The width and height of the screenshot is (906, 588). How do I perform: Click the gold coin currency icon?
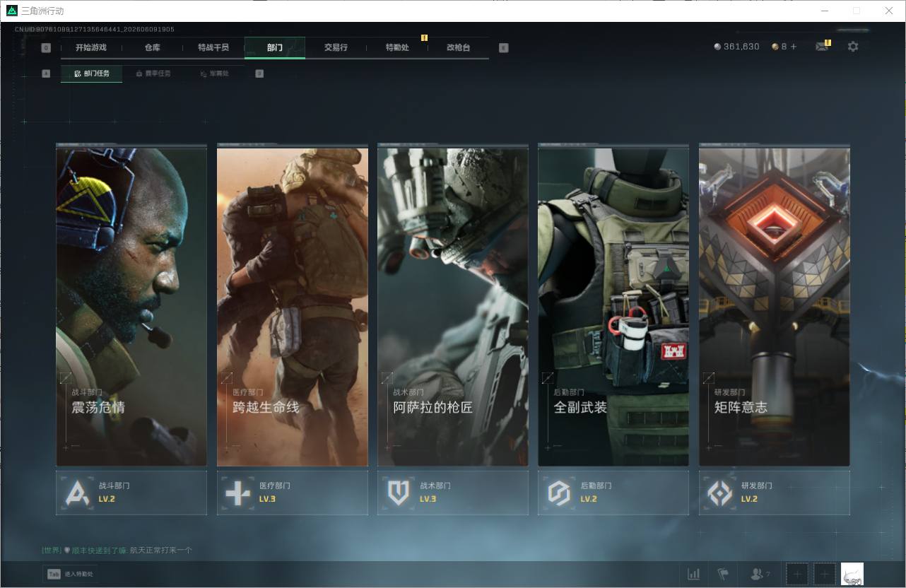tap(775, 47)
